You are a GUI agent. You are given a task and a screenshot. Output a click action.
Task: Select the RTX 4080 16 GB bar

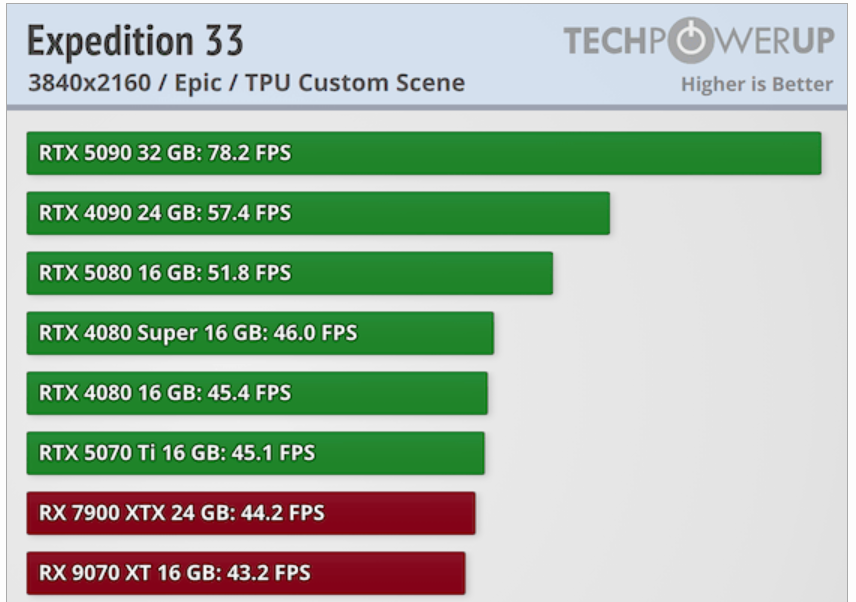click(x=257, y=394)
